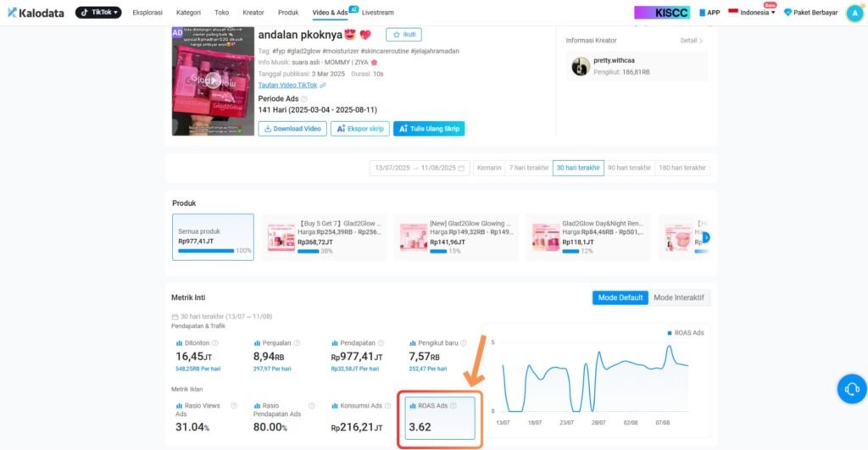The height and width of the screenshot is (450, 868).
Task: Click the KISCC banner
Action: click(662, 12)
